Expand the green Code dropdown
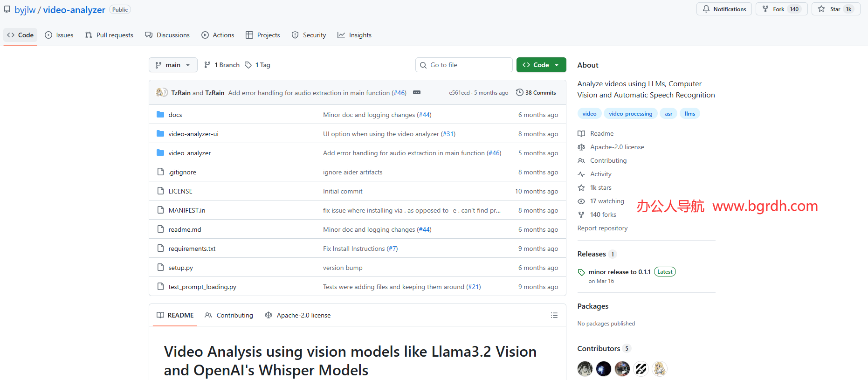This screenshot has height=380, width=868. [541, 65]
